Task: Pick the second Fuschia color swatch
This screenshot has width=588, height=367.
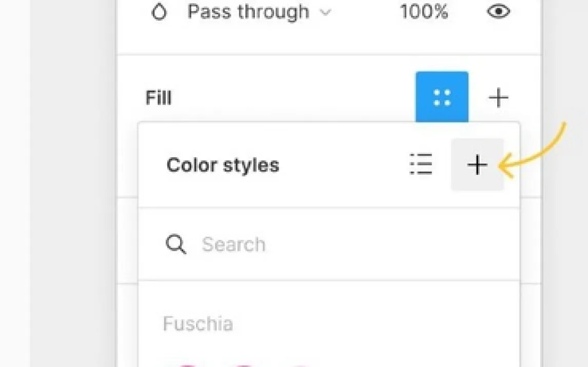Action: click(x=244, y=365)
